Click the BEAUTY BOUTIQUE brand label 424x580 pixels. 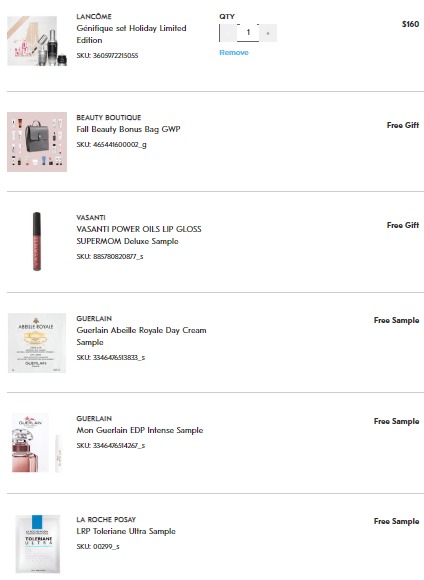(x=109, y=118)
